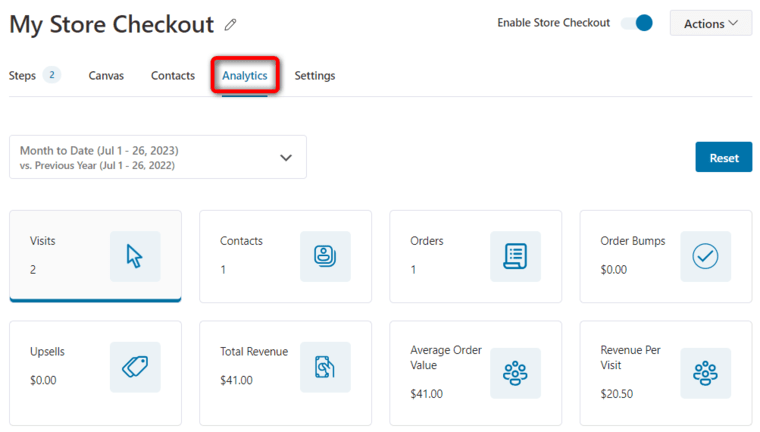760x432 pixels.
Task: Click the Visits cursor icon
Action: pos(135,256)
